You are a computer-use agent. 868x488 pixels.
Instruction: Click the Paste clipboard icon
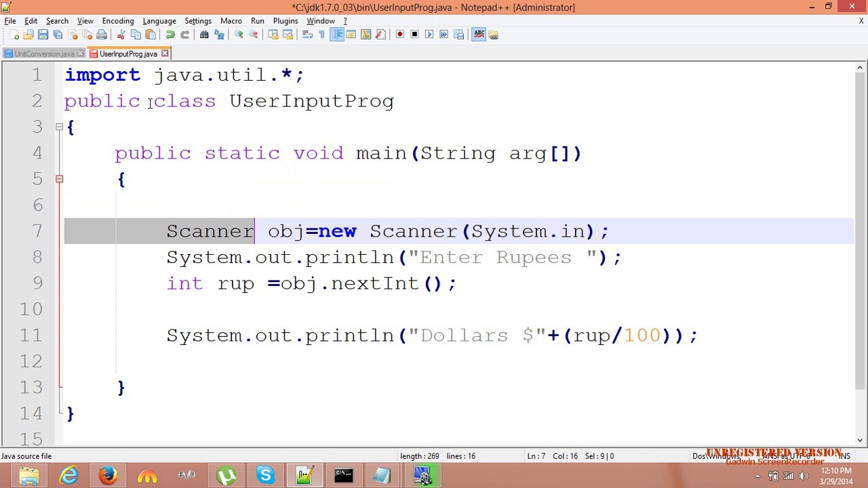151,35
